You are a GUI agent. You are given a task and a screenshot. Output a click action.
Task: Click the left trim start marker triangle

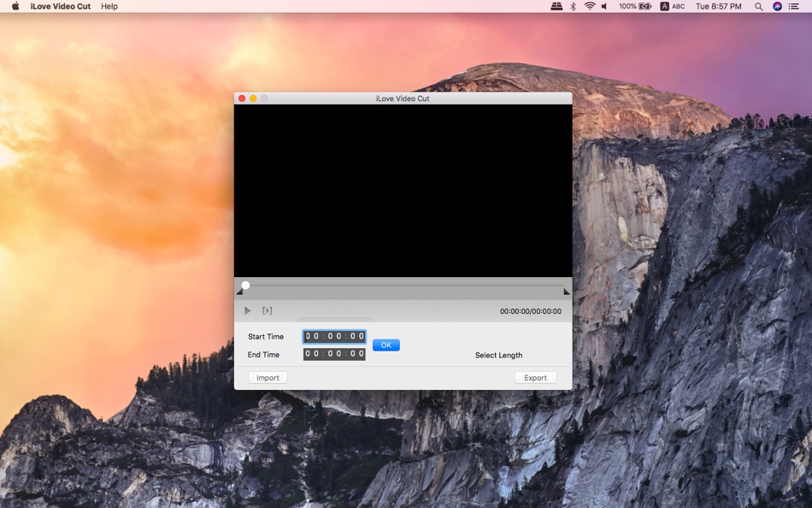coord(239,292)
